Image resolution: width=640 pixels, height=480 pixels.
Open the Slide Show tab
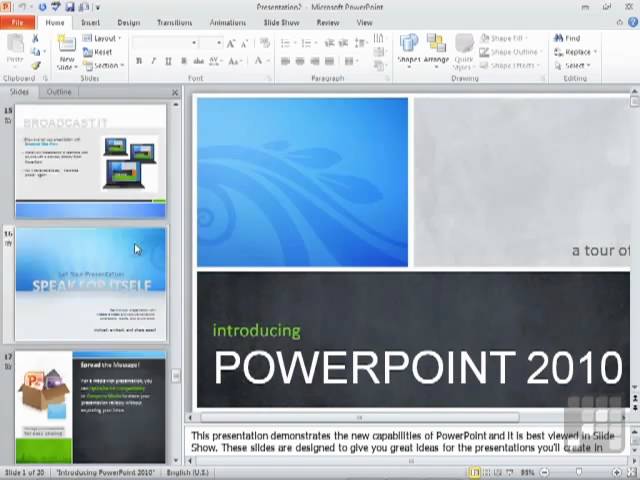click(281, 22)
